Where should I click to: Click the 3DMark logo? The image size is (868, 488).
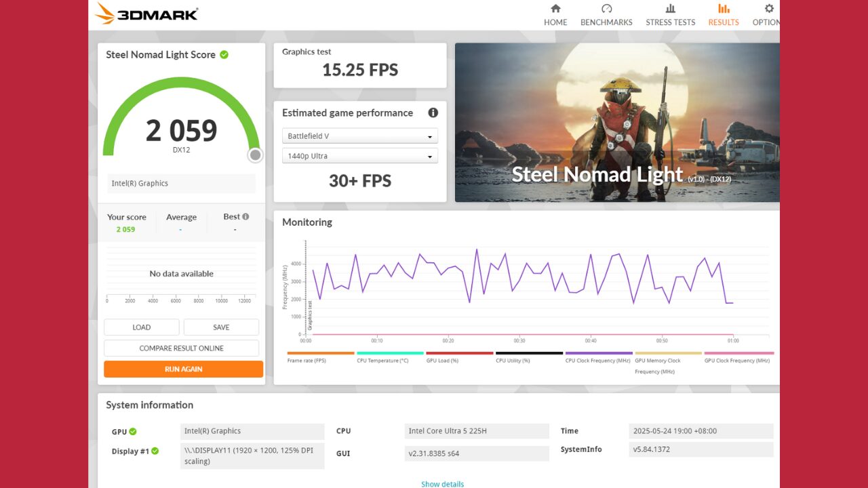(146, 14)
